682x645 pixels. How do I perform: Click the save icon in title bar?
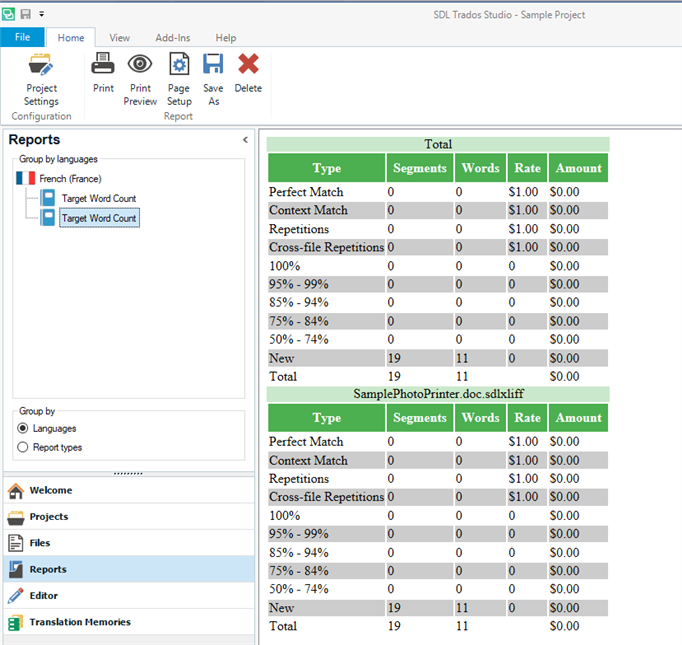point(26,14)
